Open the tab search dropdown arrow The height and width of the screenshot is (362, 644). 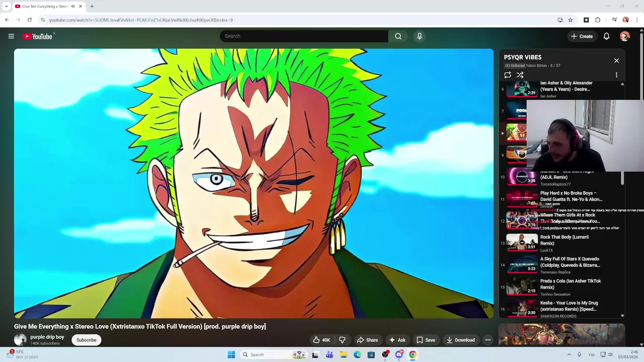6,6
